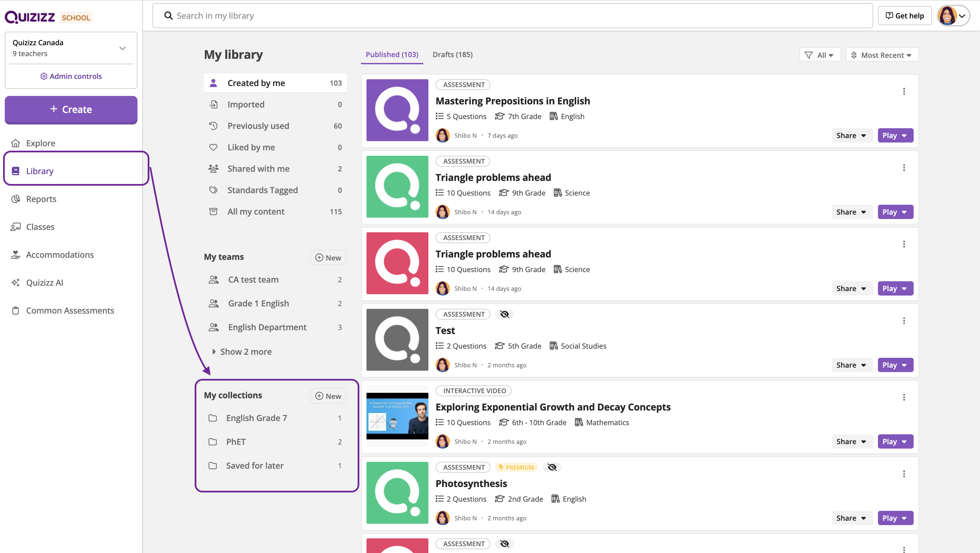Click the Liked by me heart icon
The image size is (980, 553).
click(213, 147)
